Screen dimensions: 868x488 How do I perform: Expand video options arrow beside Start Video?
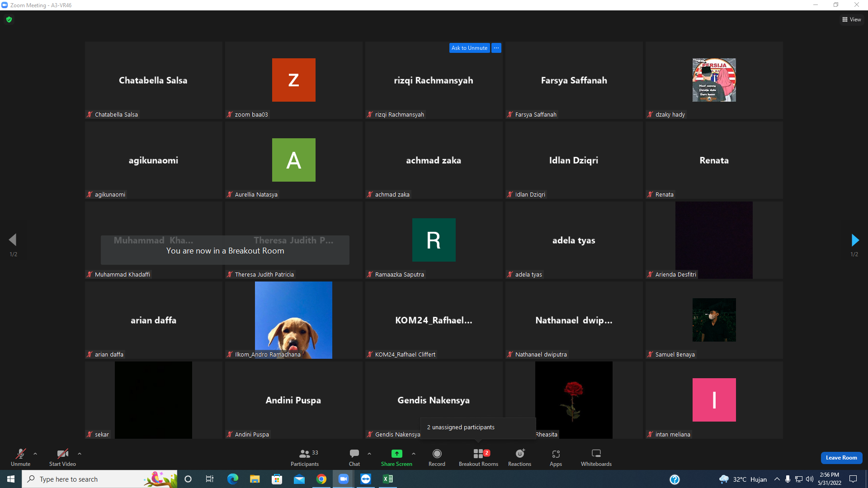click(80, 454)
